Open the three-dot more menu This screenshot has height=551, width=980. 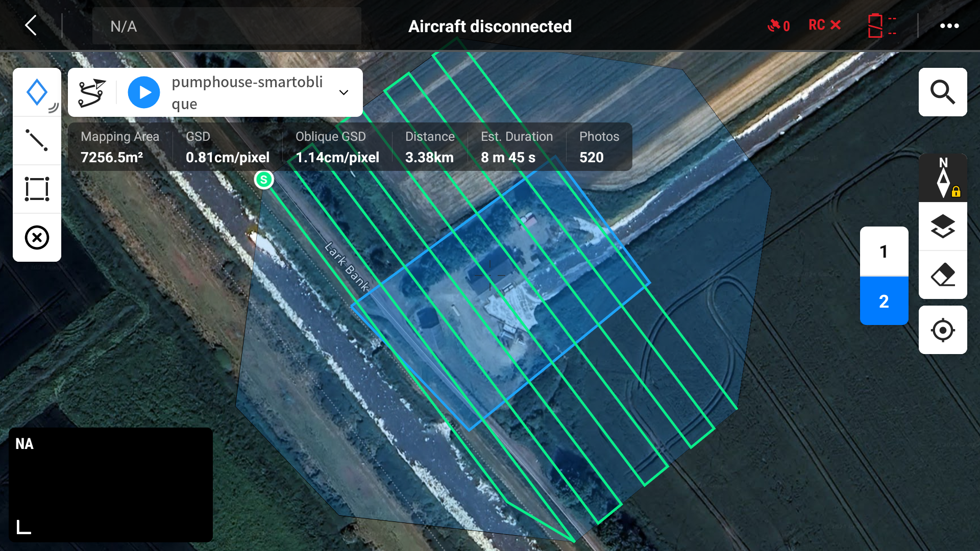[x=949, y=26]
